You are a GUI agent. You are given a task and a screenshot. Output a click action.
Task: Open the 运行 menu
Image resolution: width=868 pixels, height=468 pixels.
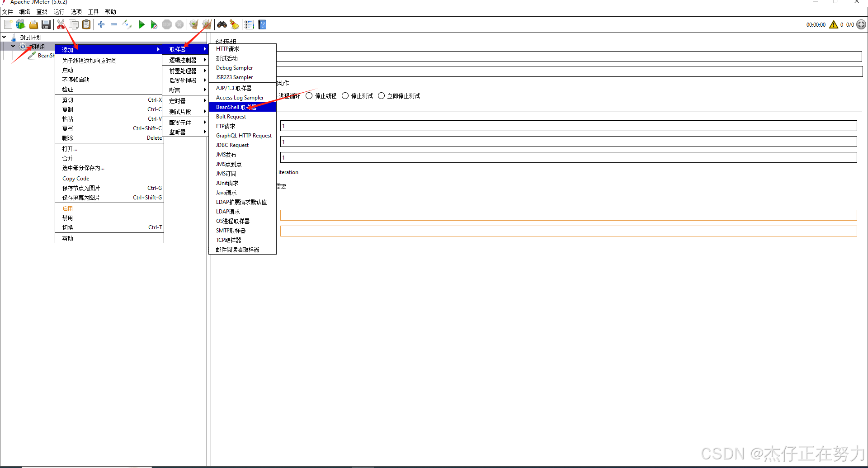[59, 12]
